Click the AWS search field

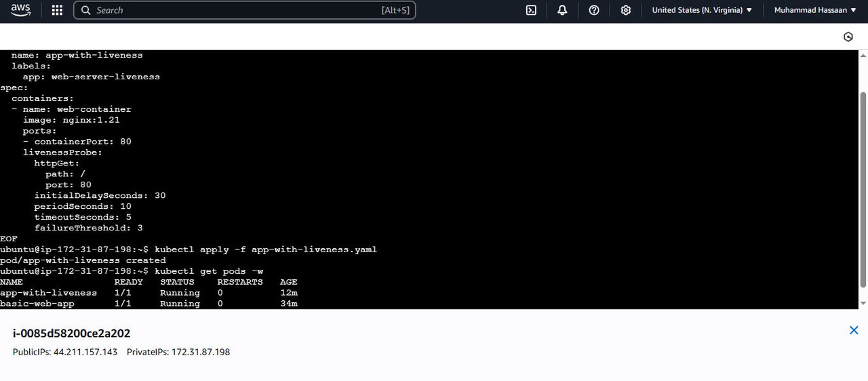pyautogui.click(x=244, y=10)
